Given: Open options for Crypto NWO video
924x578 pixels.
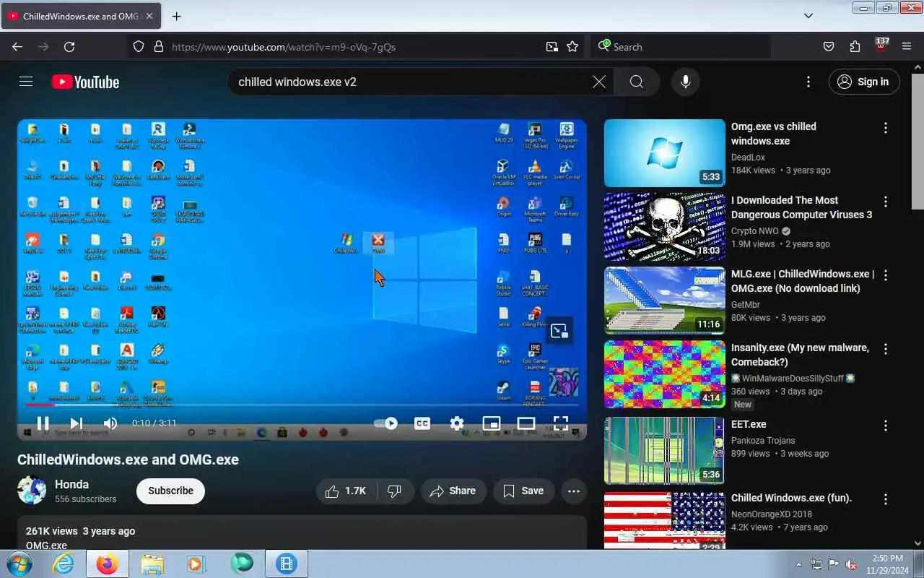Looking at the screenshot, I should [x=886, y=202].
